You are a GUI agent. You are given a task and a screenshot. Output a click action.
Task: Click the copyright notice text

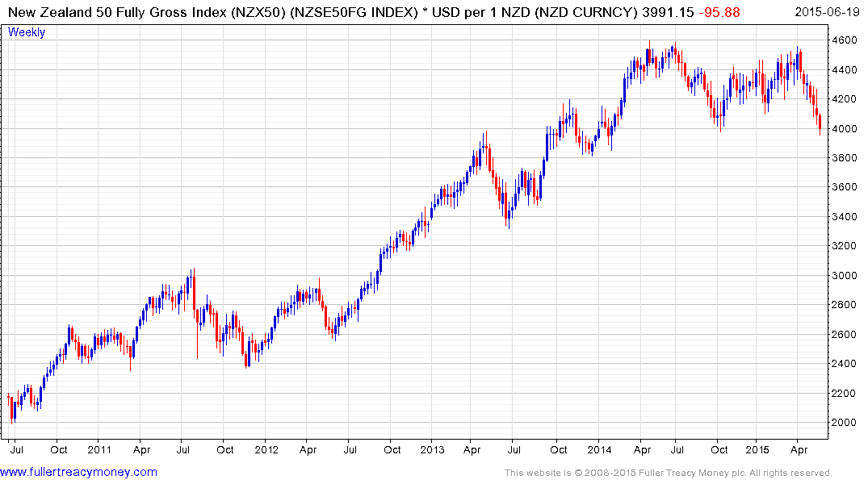(x=669, y=473)
